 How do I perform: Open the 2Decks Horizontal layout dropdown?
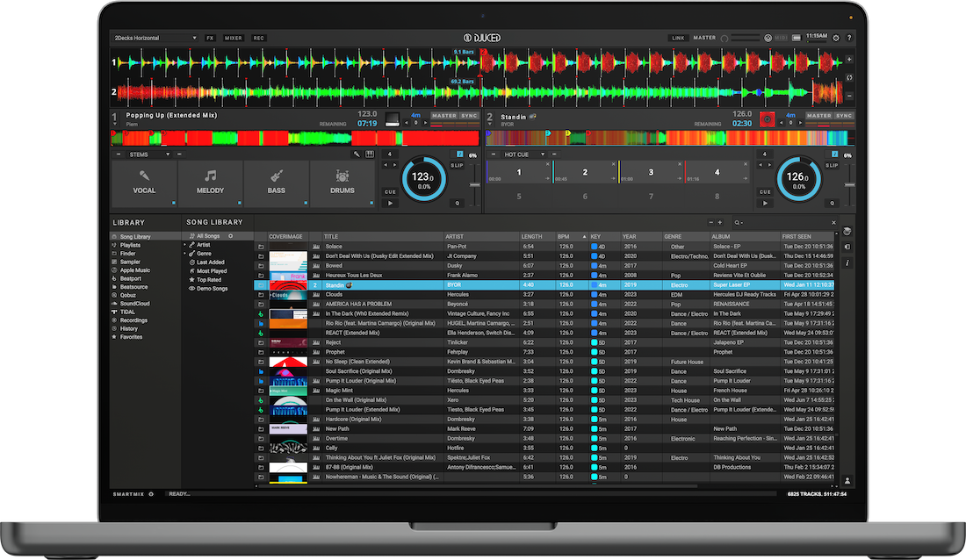tap(155, 39)
